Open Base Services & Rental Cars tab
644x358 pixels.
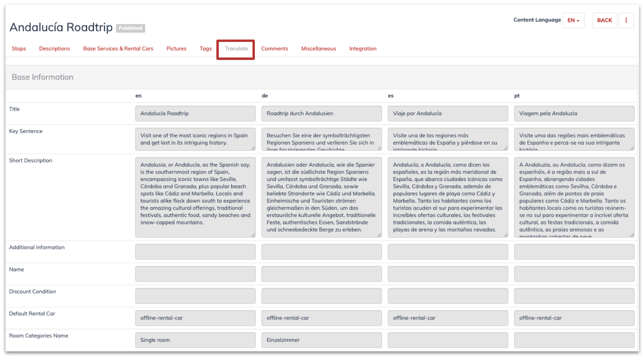[x=118, y=49]
